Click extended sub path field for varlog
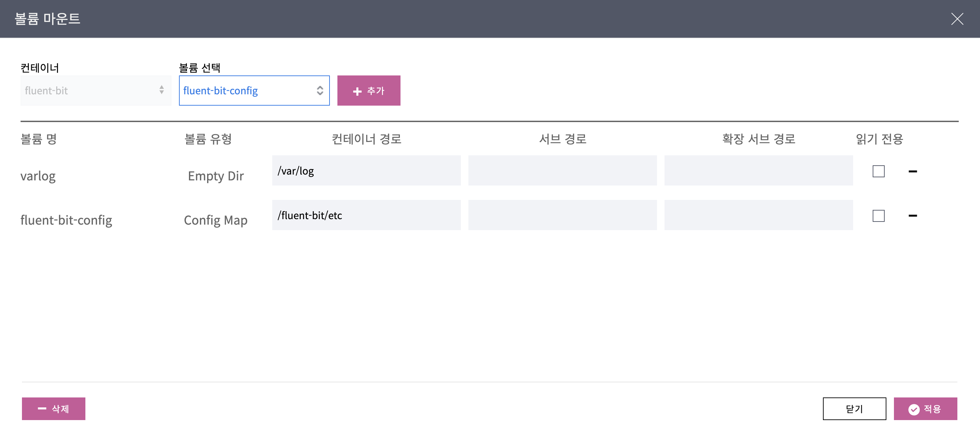 pyautogui.click(x=758, y=170)
